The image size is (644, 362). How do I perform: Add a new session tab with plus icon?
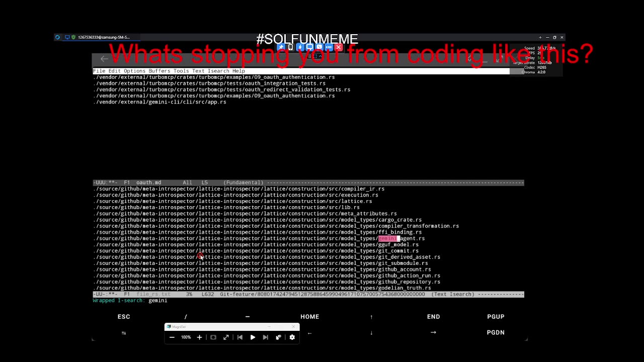click(540, 37)
